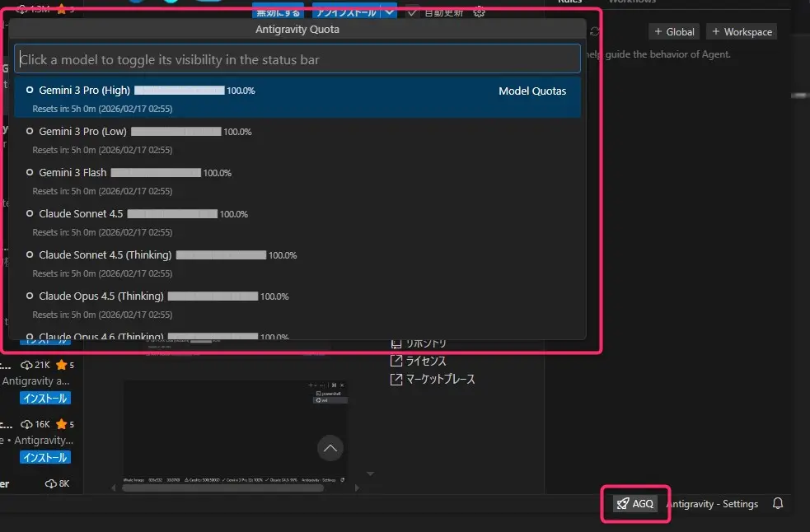Click the Model Quotas label
The image size is (810, 532).
click(532, 91)
